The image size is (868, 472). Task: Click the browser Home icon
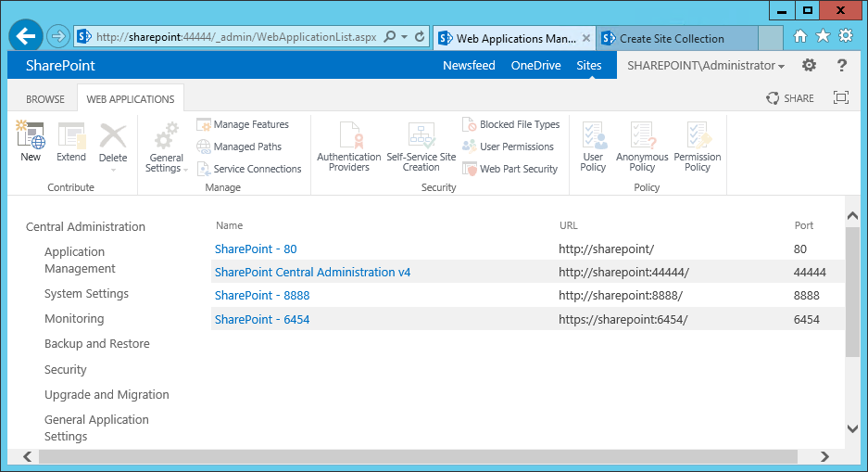tap(800, 36)
